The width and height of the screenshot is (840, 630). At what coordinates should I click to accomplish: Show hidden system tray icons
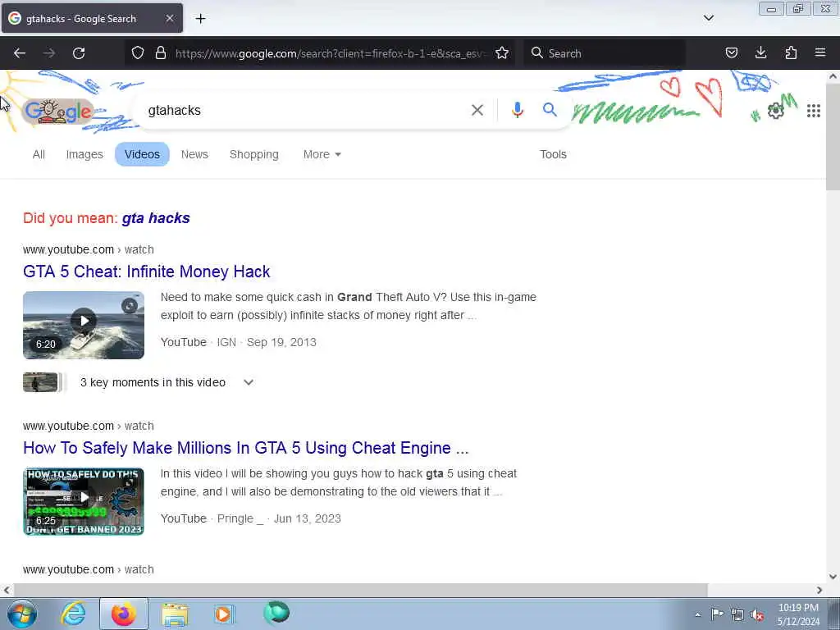pos(697,614)
